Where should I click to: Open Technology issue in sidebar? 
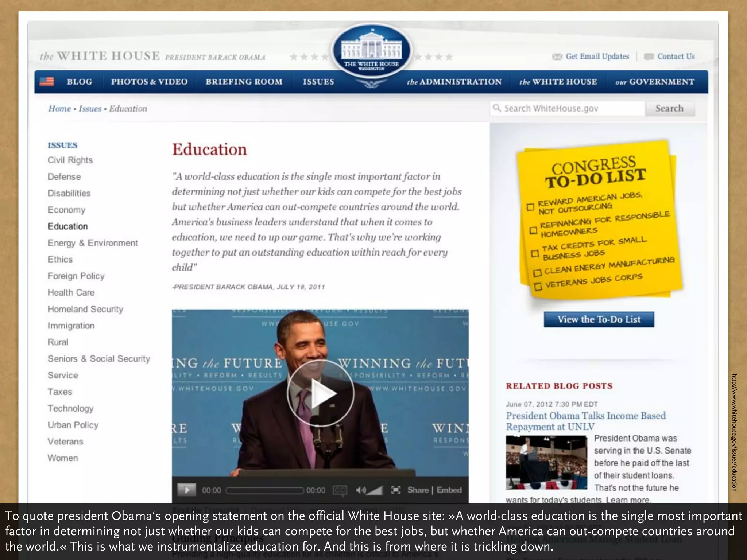point(70,408)
